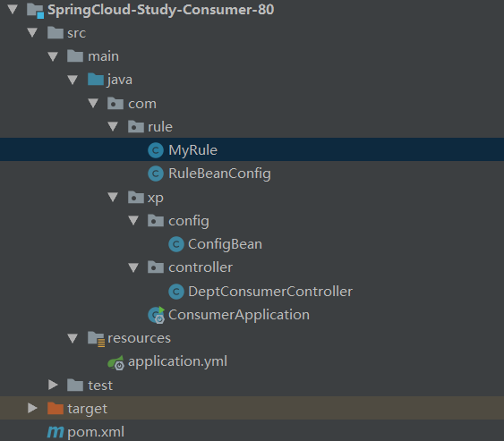Select the com package label
504x441 pixels.
coord(142,104)
